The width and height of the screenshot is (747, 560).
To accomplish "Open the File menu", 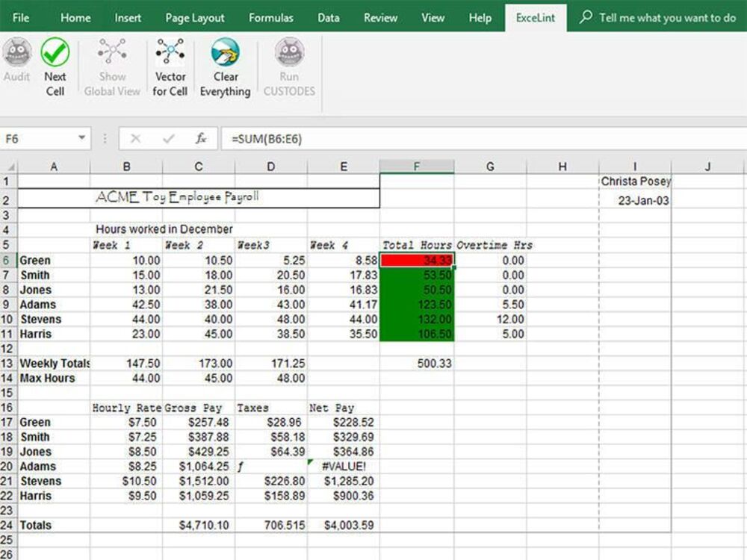I will click(x=21, y=17).
